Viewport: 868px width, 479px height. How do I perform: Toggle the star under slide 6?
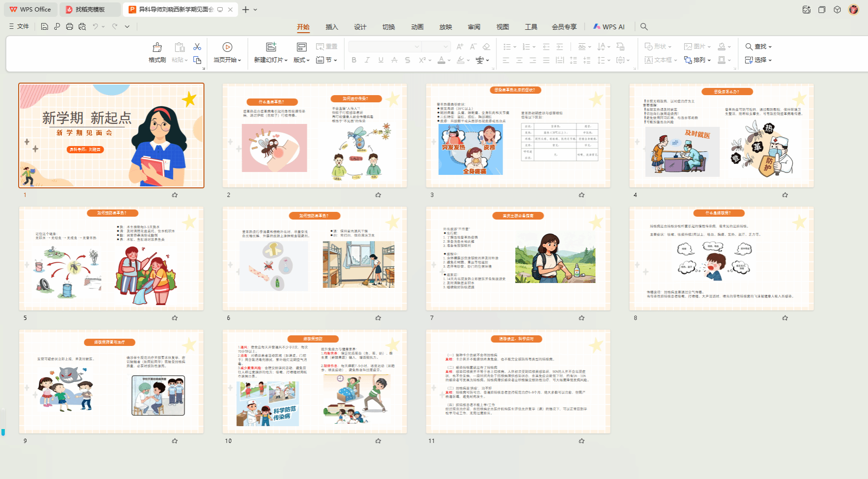click(378, 318)
